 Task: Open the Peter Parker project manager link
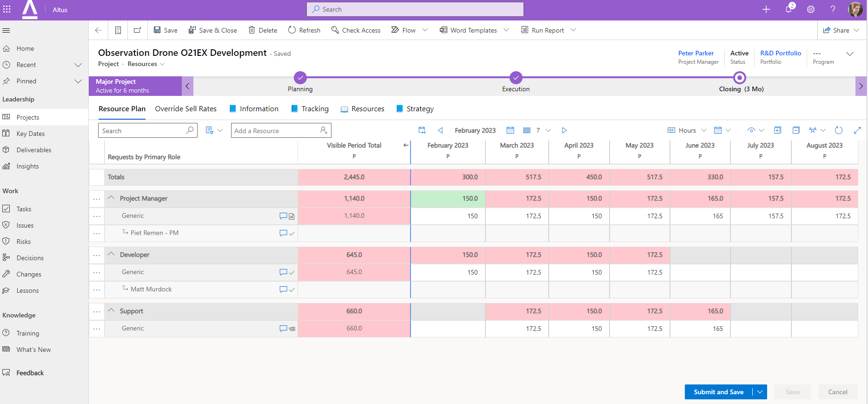tap(696, 53)
